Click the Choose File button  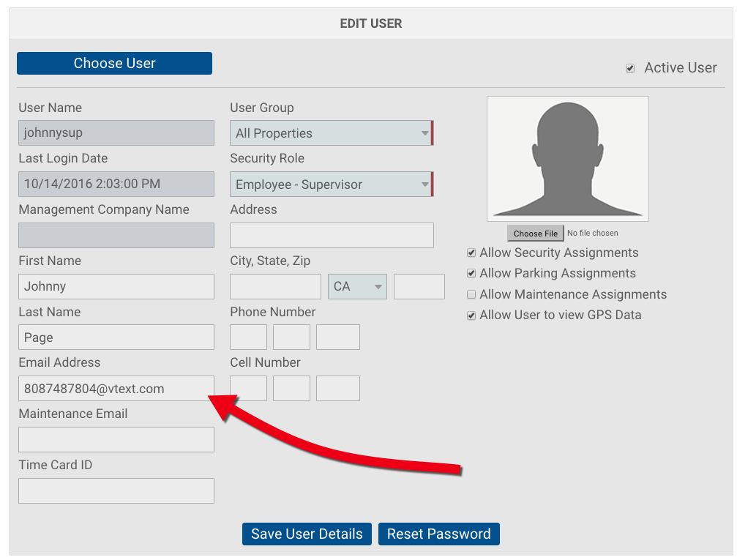tap(535, 234)
